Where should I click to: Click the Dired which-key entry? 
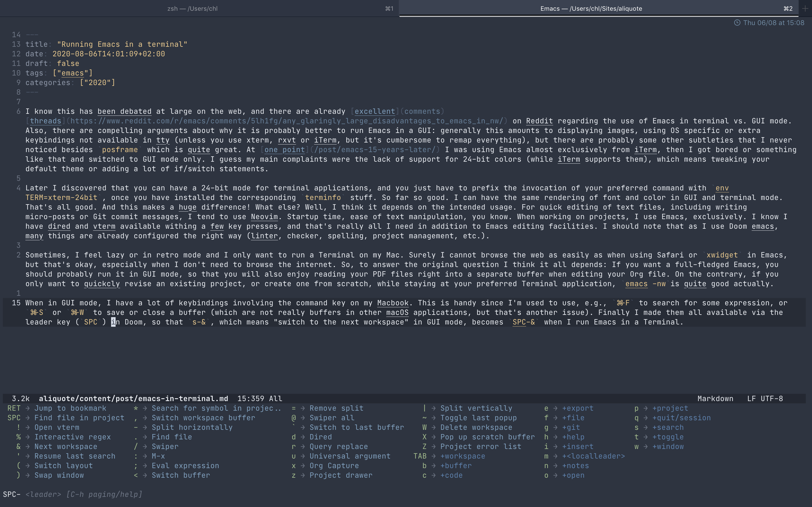coord(321,437)
